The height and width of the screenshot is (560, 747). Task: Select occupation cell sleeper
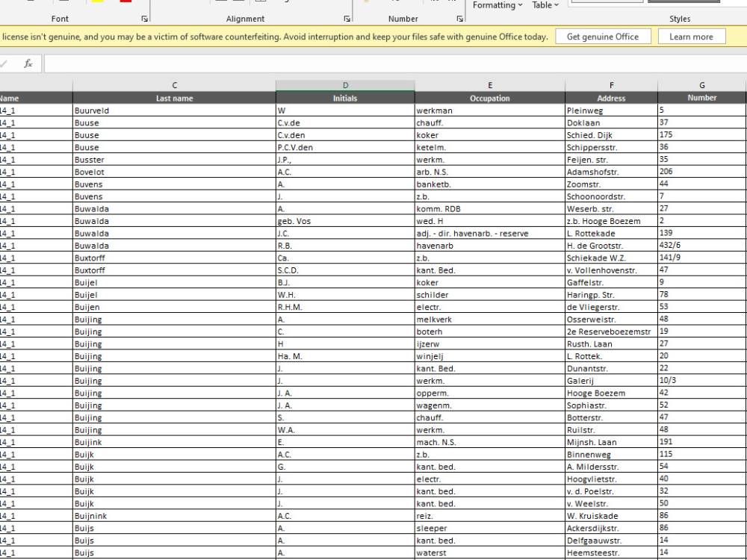point(490,528)
